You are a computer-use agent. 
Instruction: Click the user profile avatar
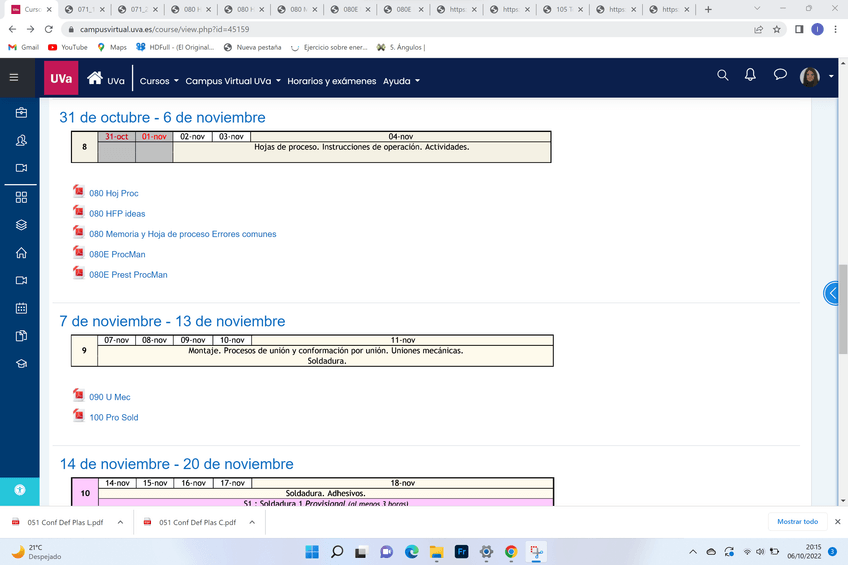click(x=810, y=77)
